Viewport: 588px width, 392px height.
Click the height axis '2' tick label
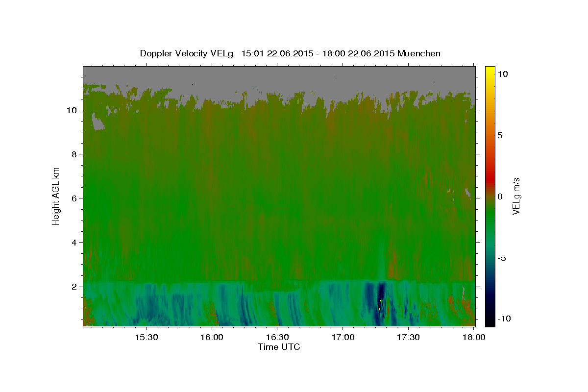click(74, 287)
